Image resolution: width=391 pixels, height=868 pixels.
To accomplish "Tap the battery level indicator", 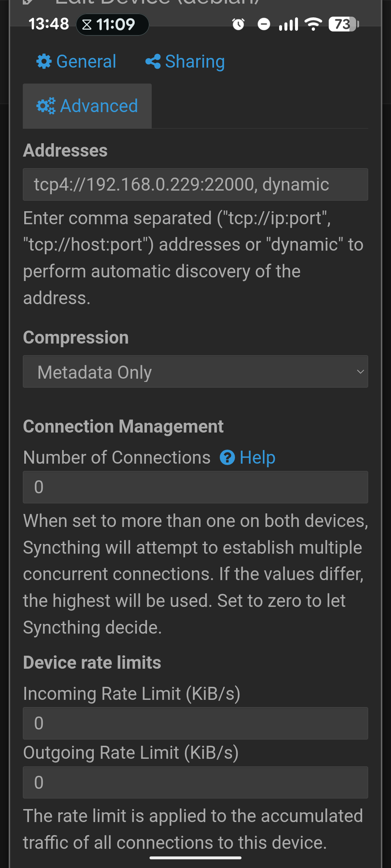I will tap(344, 24).
